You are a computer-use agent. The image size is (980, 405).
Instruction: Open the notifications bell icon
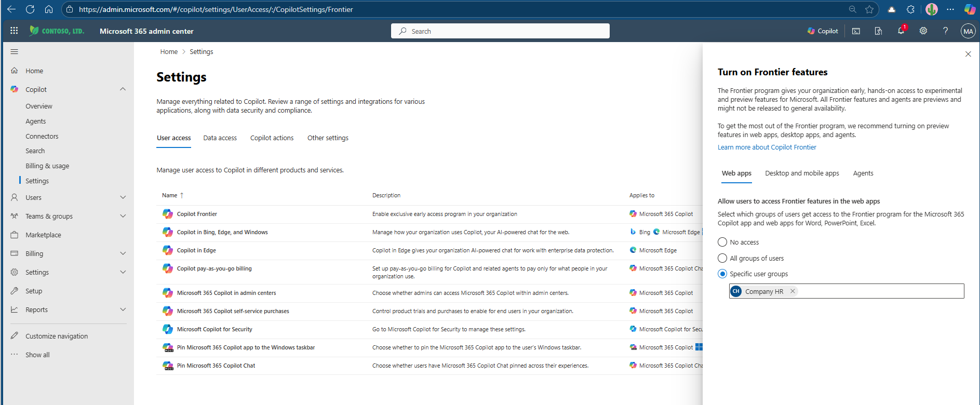pos(901,31)
